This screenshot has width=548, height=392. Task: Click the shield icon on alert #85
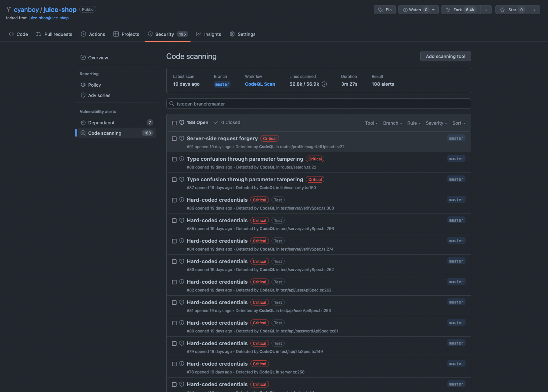point(182,220)
